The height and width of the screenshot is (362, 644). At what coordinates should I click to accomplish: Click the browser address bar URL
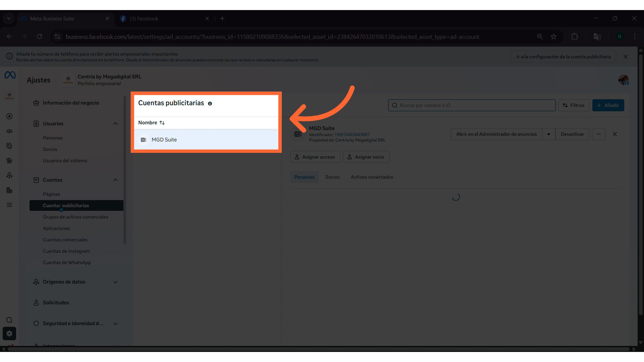tap(272, 37)
